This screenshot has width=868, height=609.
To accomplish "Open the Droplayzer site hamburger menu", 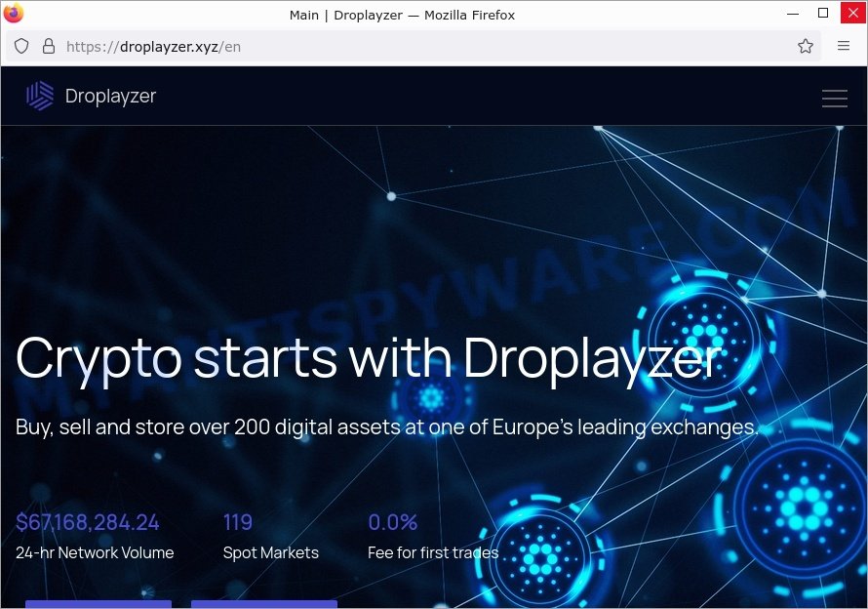I will point(834,98).
